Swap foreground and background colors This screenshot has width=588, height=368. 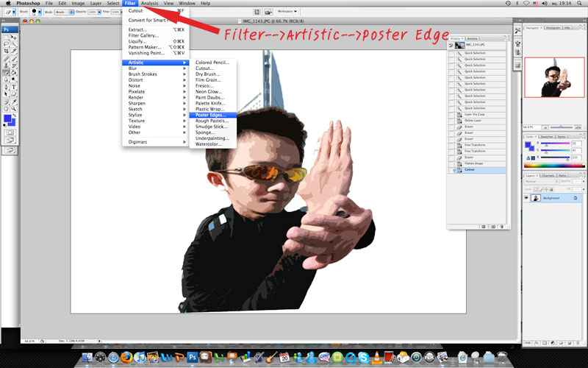14,116
